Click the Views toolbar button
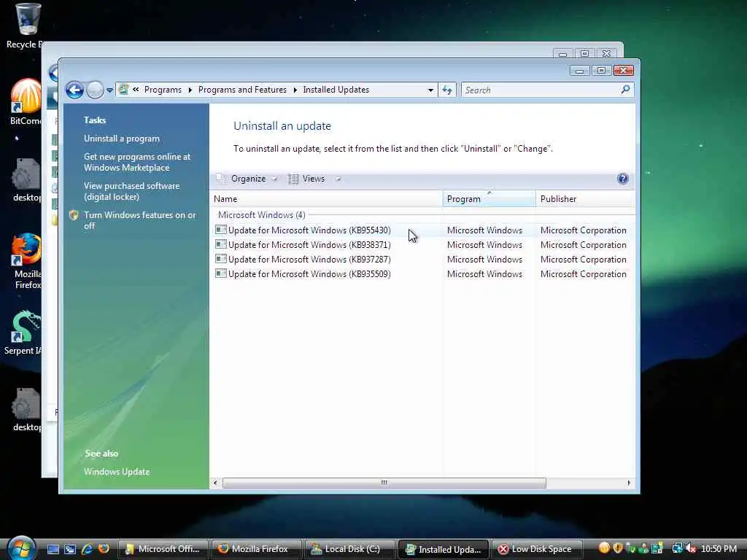 307,179
